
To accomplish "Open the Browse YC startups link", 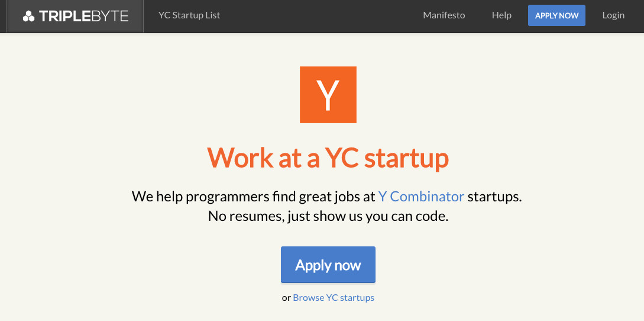I will pos(334,297).
